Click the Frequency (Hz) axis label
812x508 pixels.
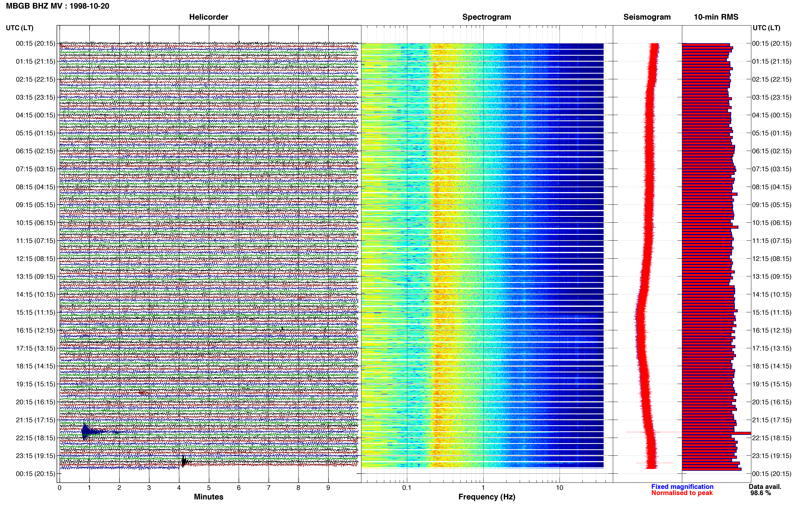point(487,497)
